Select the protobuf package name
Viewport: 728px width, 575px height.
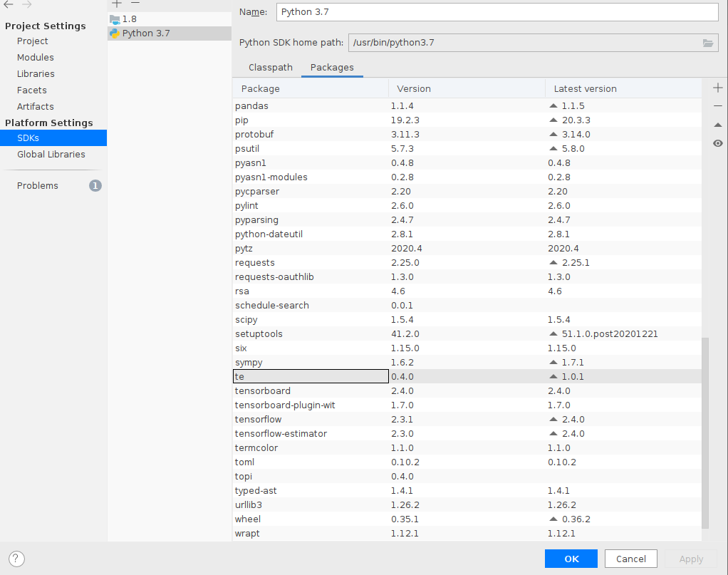coord(254,135)
